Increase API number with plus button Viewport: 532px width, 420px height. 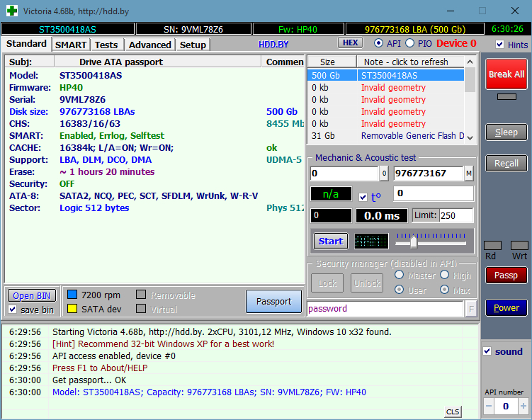pyautogui.click(x=523, y=406)
